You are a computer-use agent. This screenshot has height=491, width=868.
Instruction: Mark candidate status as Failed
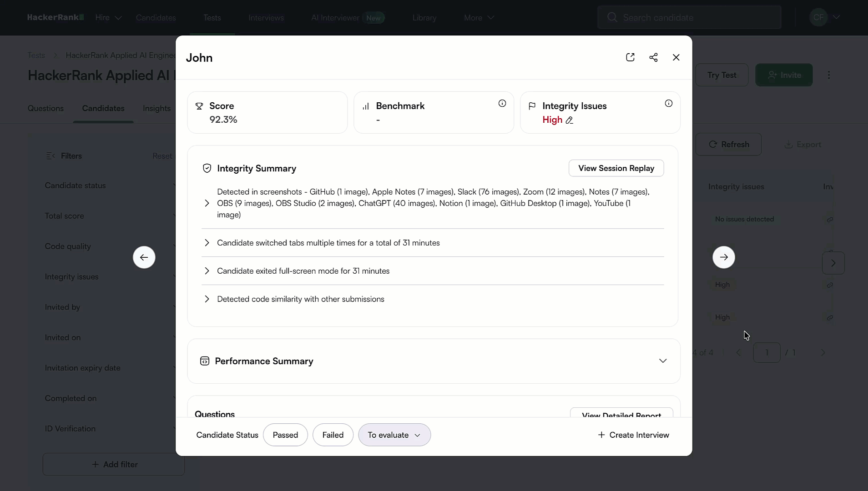[333, 435]
